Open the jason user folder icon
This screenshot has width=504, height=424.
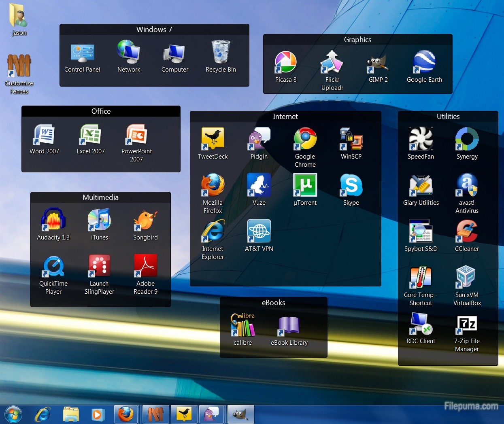coord(19,19)
